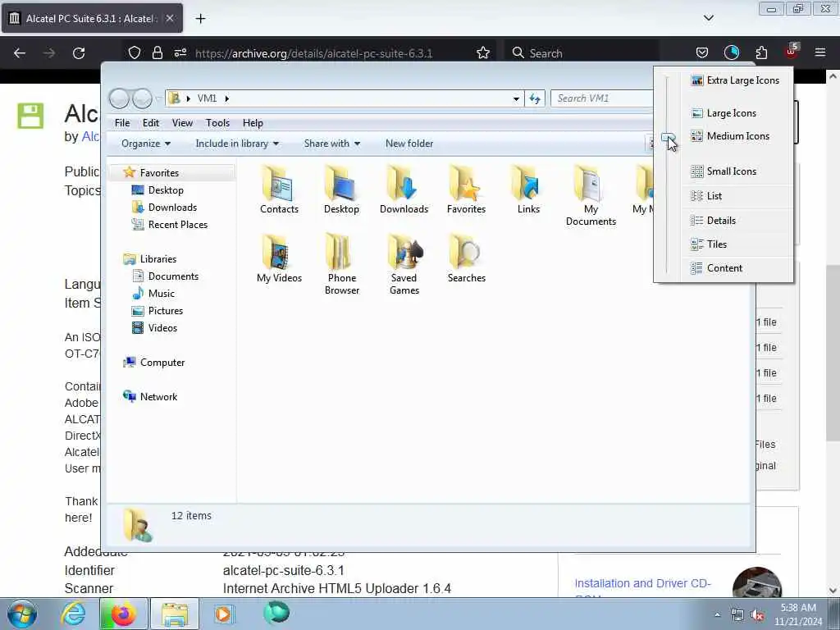Click the Explorer refresh button

(535, 98)
